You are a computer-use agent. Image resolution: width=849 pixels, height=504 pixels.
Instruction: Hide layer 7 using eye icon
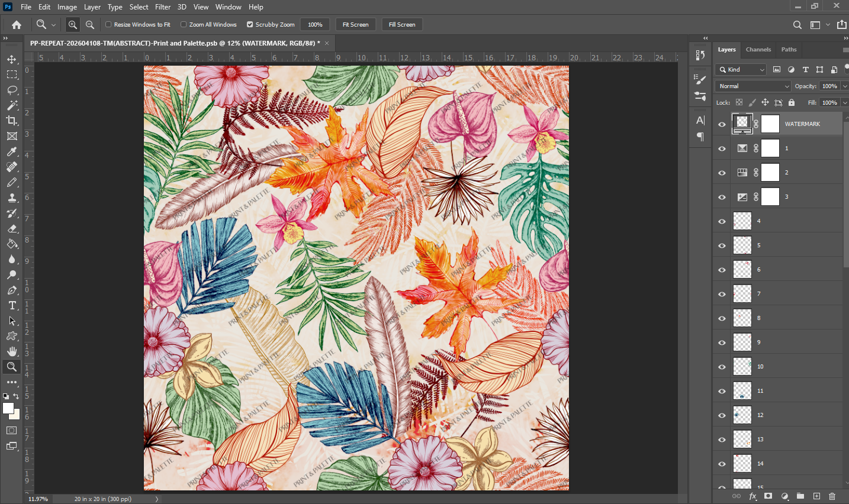coord(722,294)
